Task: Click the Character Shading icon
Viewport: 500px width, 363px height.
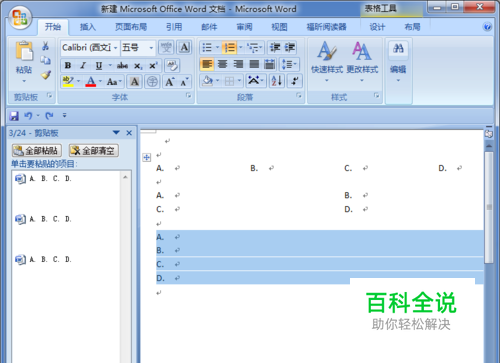Action: click(135, 81)
